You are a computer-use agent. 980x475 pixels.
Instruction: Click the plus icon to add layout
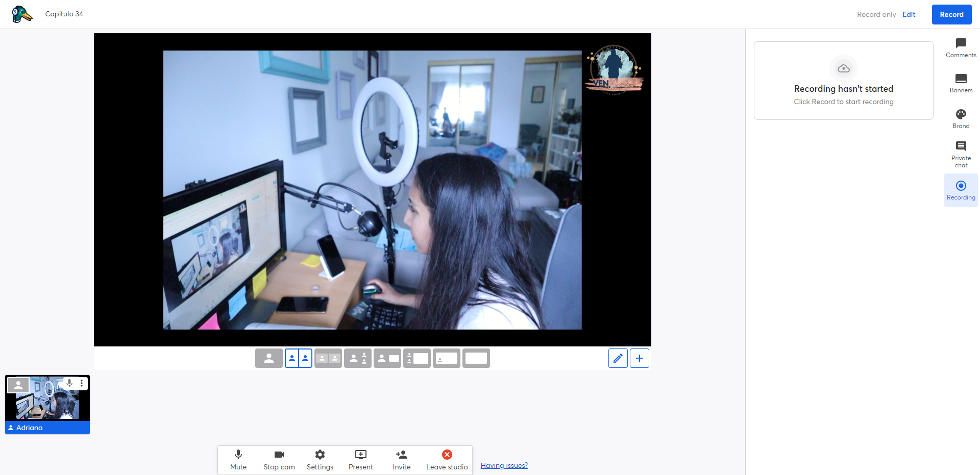coord(640,358)
